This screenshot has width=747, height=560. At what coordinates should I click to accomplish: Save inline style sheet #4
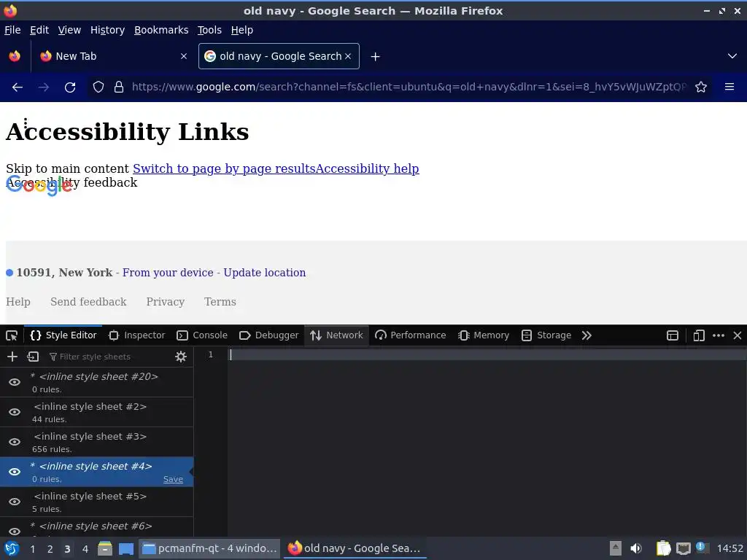pos(173,480)
